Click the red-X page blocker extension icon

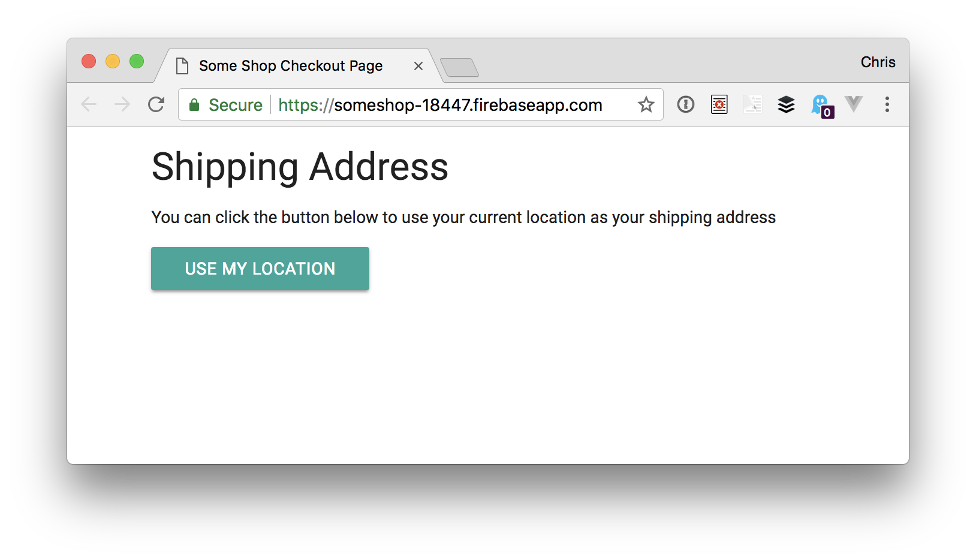click(x=719, y=105)
